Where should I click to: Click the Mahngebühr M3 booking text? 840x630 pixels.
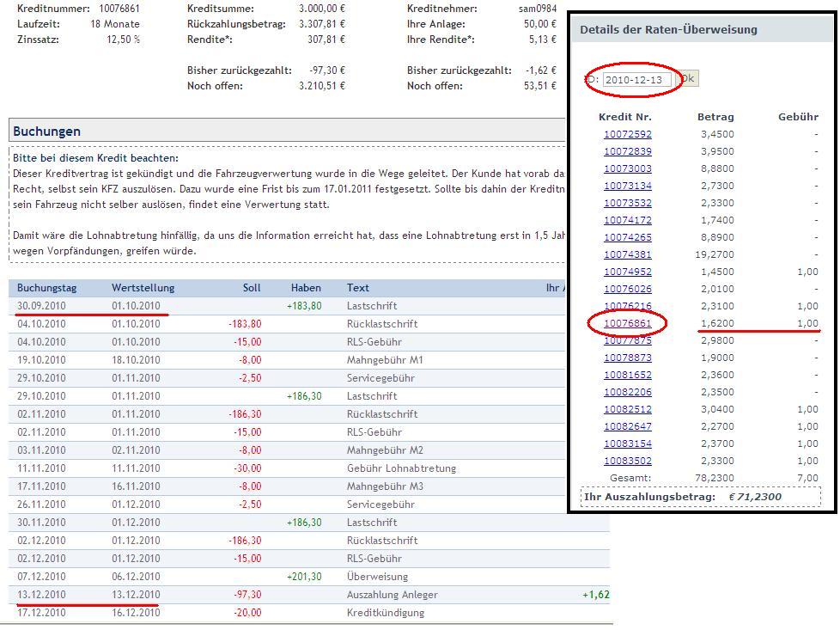pos(385,486)
